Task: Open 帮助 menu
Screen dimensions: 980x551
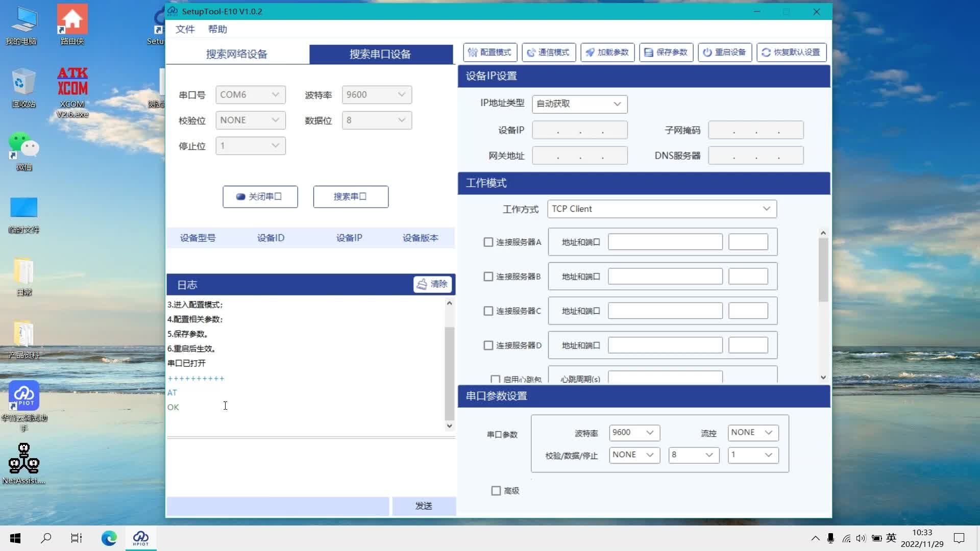Action: tap(217, 29)
